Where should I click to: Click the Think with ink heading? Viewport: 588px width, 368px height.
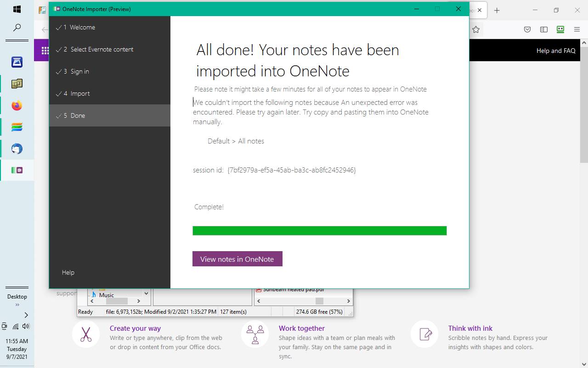(470, 328)
